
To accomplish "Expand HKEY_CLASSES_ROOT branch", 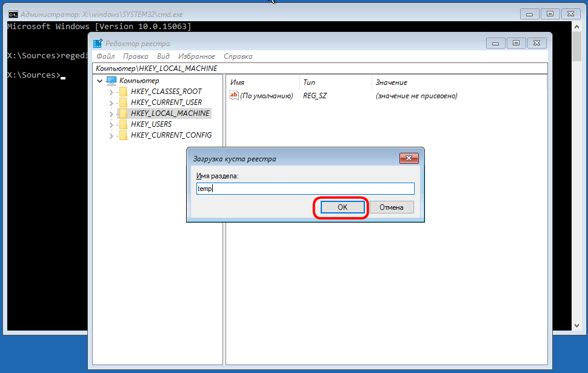I will (x=111, y=92).
